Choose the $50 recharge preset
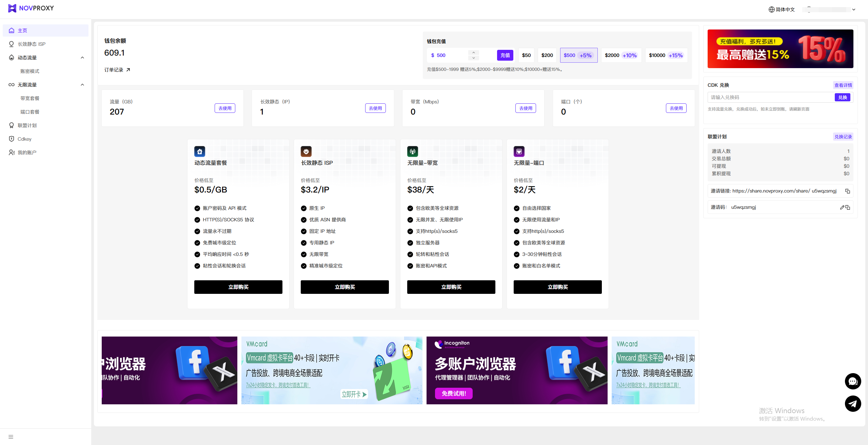 526,55
